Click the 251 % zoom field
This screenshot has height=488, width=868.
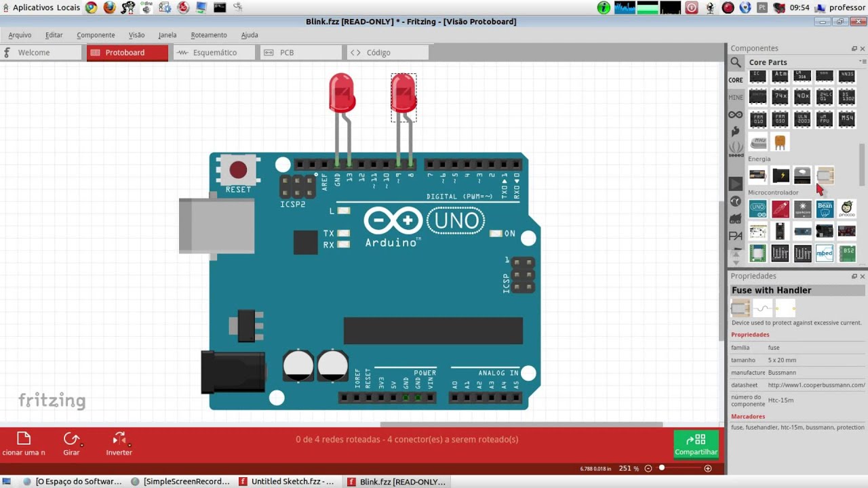pos(629,468)
